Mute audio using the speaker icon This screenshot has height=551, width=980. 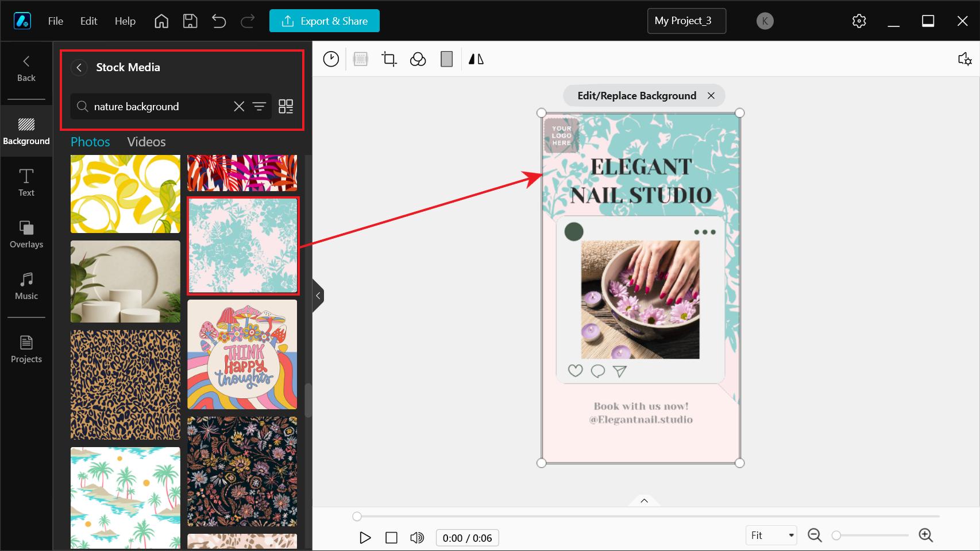click(x=417, y=538)
